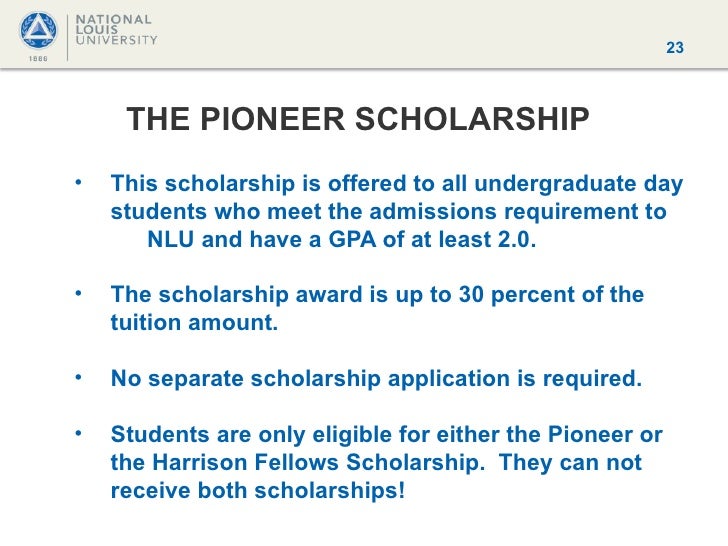Screen dimensions: 728x546
Task: Select the 'tuition amount.' text line
Action: (x=194, y=323)
